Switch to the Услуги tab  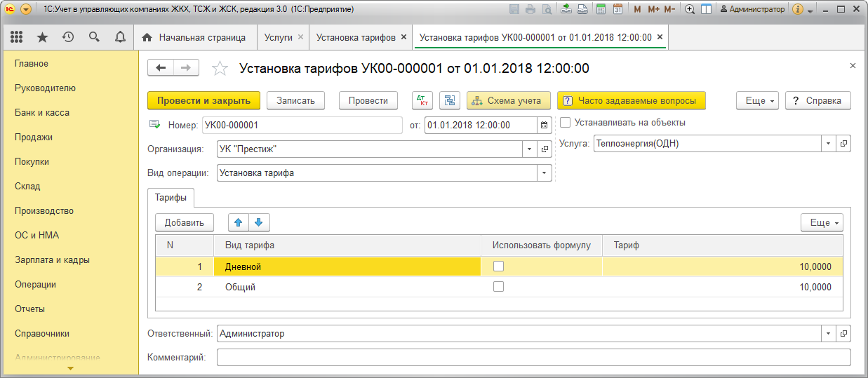click(x=278, y=37)
